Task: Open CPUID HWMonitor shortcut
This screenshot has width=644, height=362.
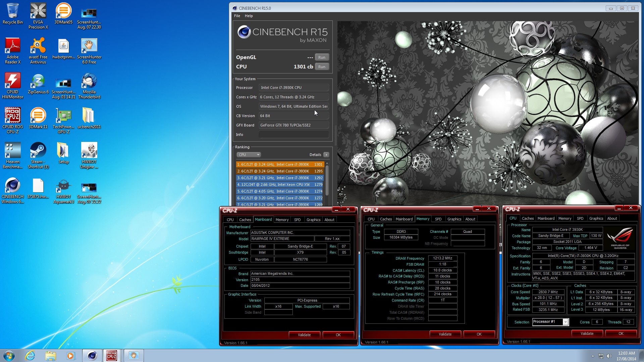Action: point(13,86)
